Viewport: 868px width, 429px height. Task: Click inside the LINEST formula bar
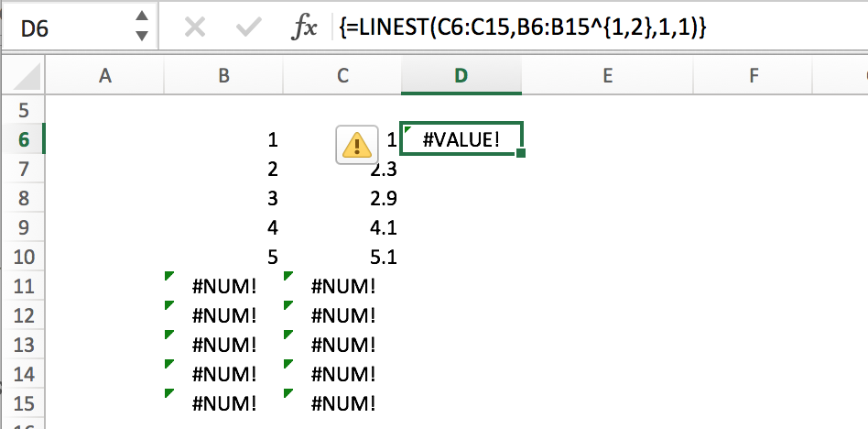(549, 27)
